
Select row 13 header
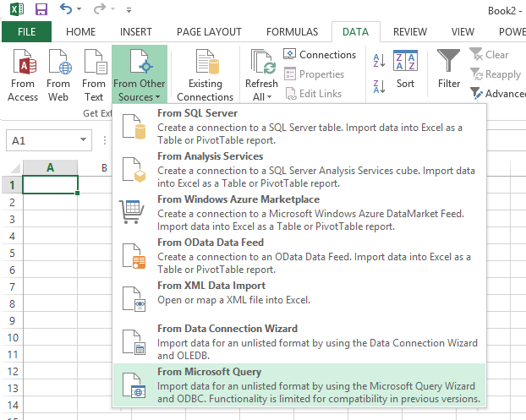(12, 388)
